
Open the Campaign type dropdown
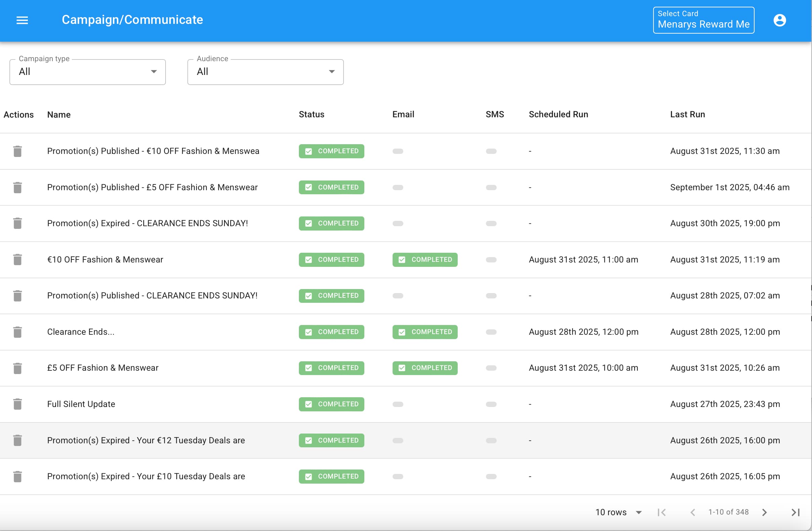[87, 72]
